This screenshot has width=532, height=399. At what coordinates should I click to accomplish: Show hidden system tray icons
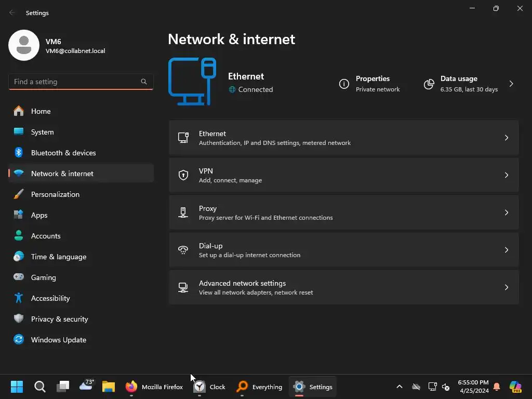399,387
